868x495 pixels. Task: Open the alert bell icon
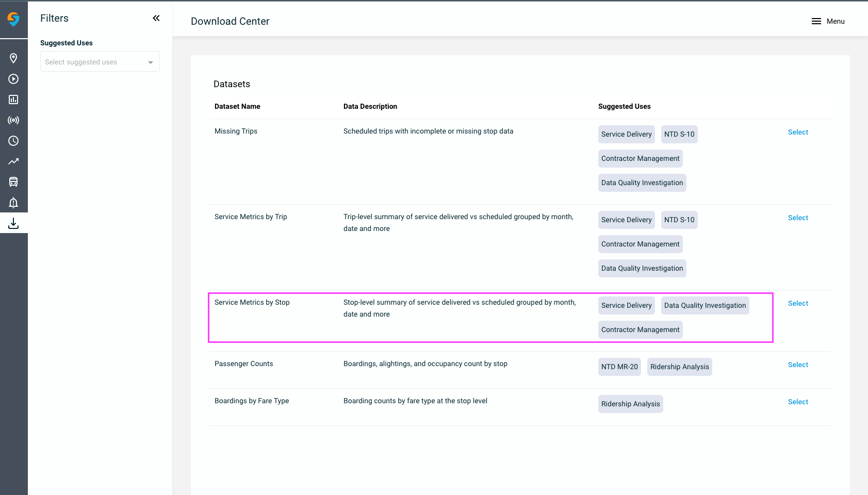coord(13,203)
